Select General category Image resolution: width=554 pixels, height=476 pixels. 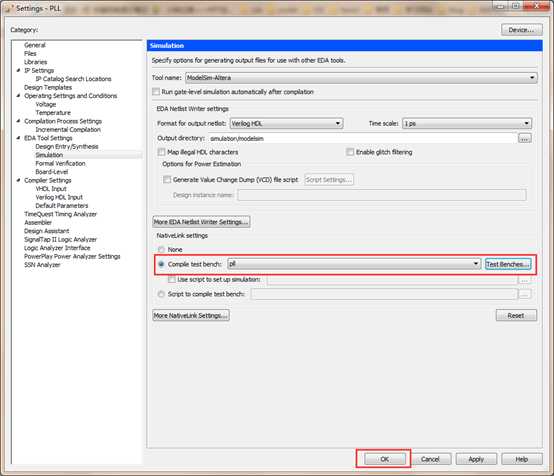[35, 45]
